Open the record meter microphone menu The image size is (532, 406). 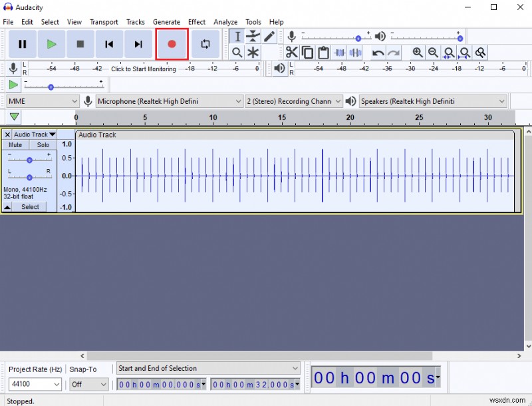coord(13,69)
